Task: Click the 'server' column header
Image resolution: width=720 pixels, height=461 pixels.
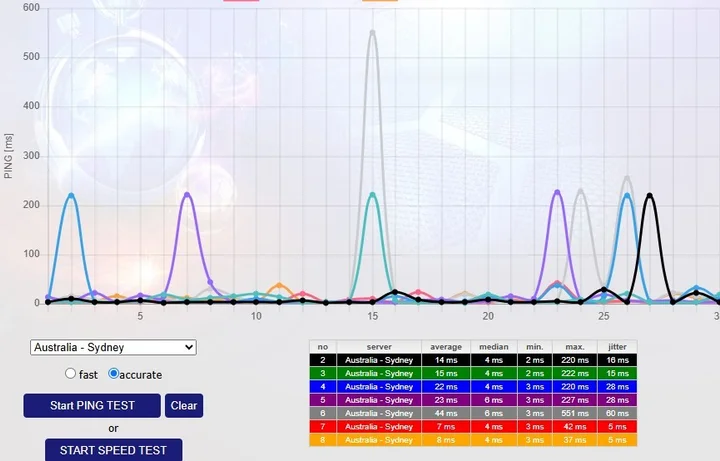Action: click(x=378, y=347)
